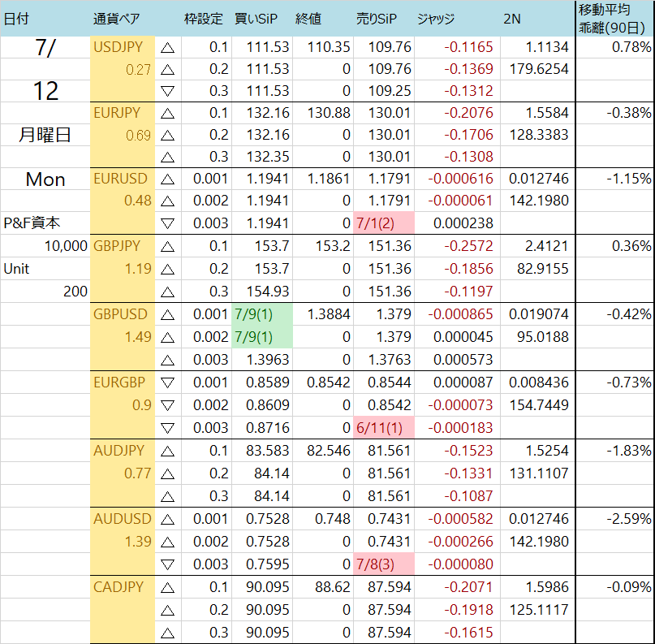The image size is (655, 644).
Task: Select the up triangle in AUDJPY 0.2 row
Action: click(x=167, y=474)
